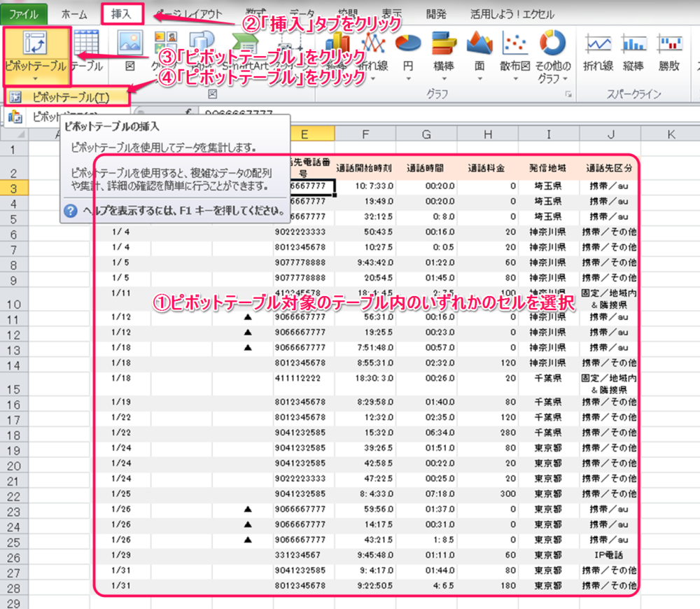Screen dimensions: 700x609
Task: Open the ファイル tab
Action: point(24,14)
